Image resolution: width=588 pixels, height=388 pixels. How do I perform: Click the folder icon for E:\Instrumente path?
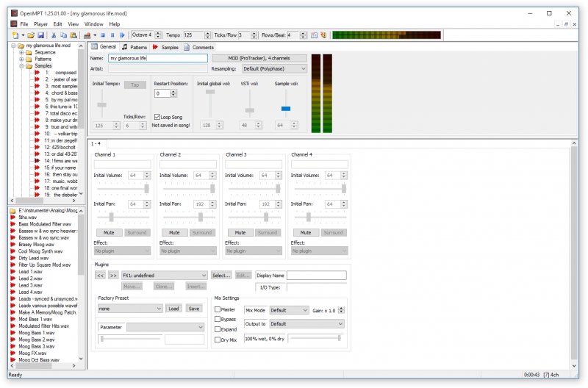pyautogui.click(x=12, y=210)
